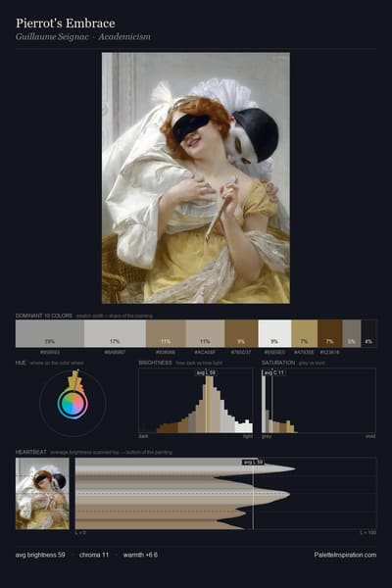Pick the first 11% tan swatch
This screenshot has width=392, height=588.
click(166, 333)
